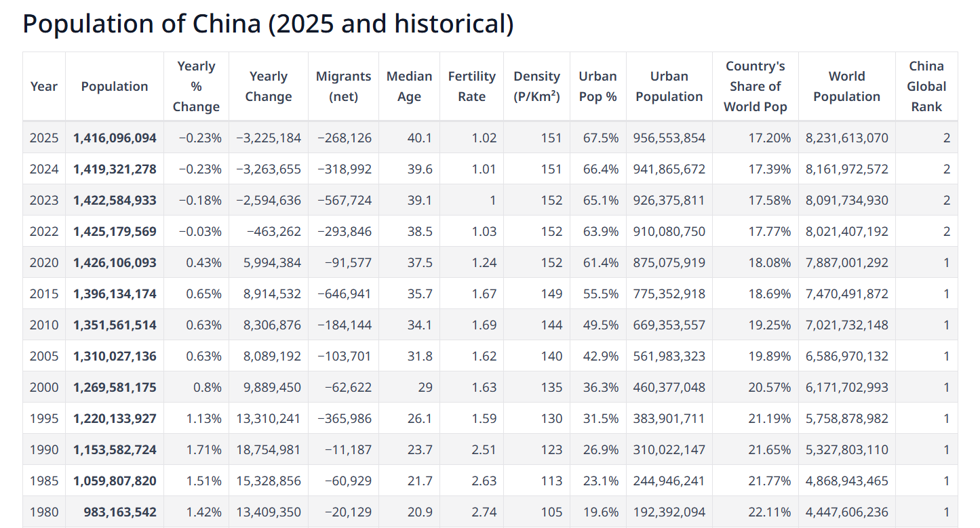Click year cell "2015"
Image resolution: width=980 pixels, height=528 pixels.
(x=44, y=294)
